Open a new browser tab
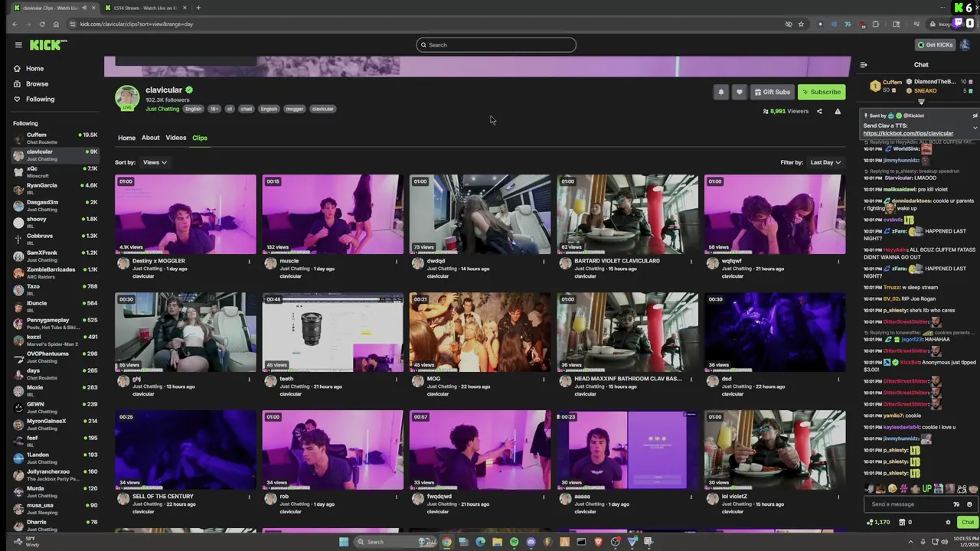The width and height of the screenshot is (980, 551). [x=198, y=8]
